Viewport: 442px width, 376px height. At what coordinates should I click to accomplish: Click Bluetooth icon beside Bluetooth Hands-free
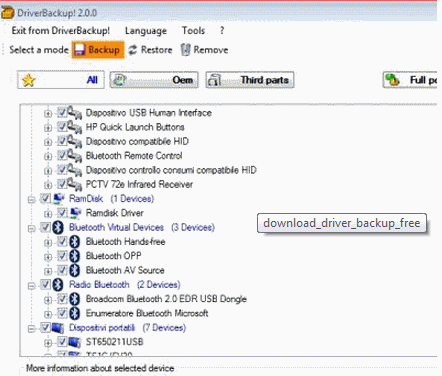click(75, 242)
